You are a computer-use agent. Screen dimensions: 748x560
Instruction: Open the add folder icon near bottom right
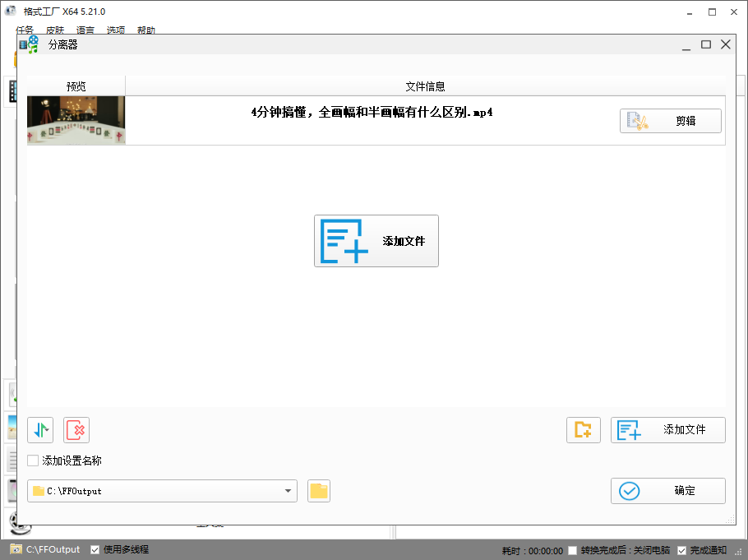click(x=584, y=429)
